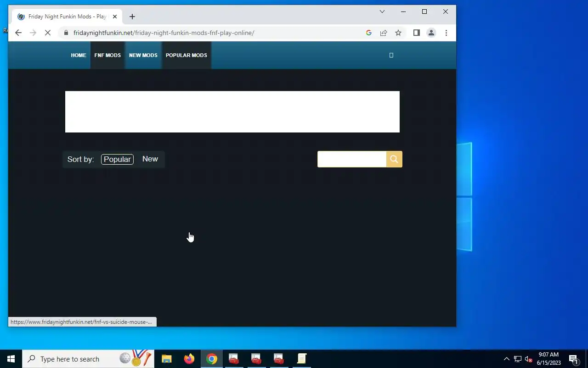The height and width of the screenshot is (368, 588).
Task: Go back to the previous page
Action: [x=18, y=33]
